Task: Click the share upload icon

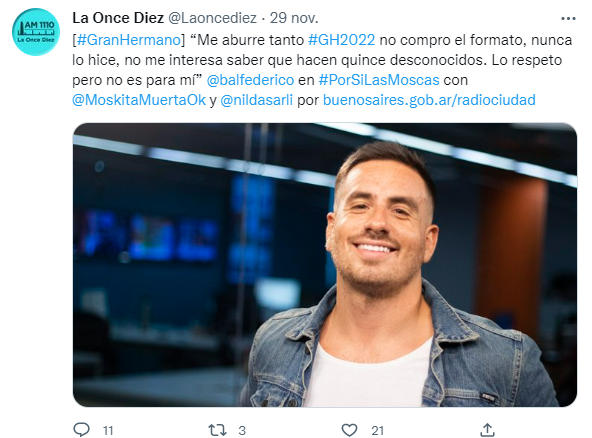Action: coord(487,430)
